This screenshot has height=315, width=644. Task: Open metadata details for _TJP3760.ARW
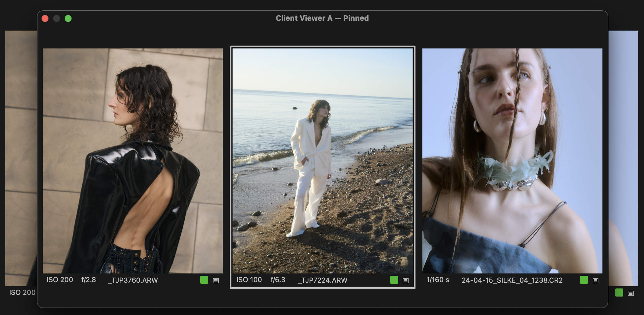point(216,280)
